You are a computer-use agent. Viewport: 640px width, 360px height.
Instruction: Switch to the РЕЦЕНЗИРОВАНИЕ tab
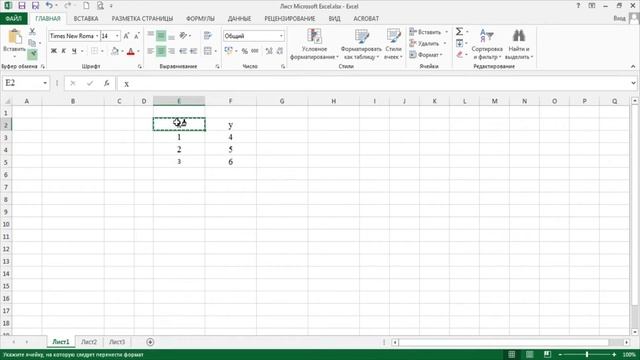coord(290,19)
